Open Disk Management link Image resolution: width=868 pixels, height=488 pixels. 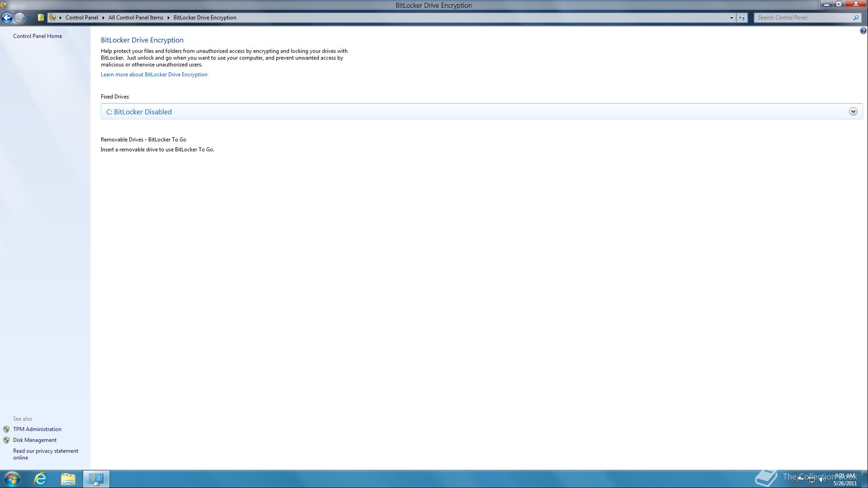tap(35, 440)
